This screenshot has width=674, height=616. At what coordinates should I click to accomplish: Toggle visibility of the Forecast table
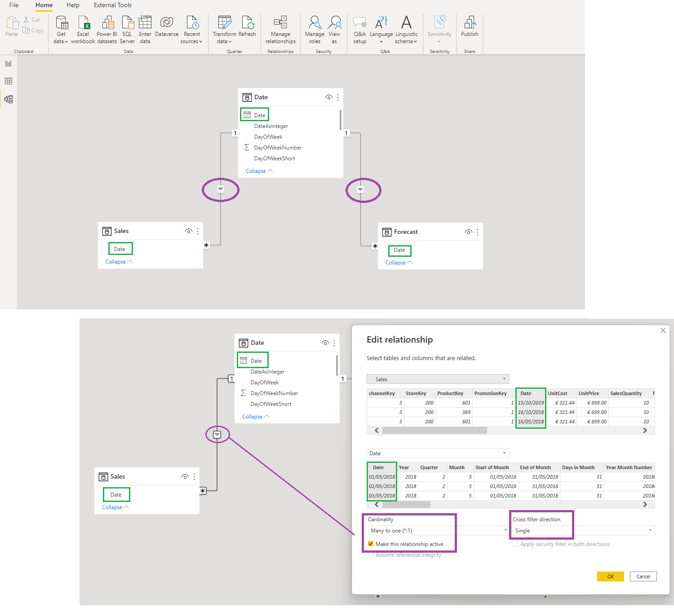pos(469,232)
